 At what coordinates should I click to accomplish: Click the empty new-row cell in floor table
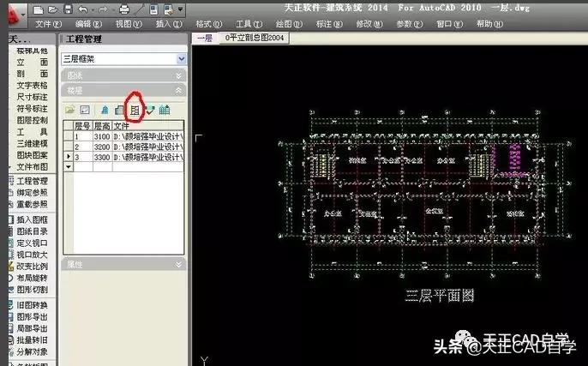83,167
